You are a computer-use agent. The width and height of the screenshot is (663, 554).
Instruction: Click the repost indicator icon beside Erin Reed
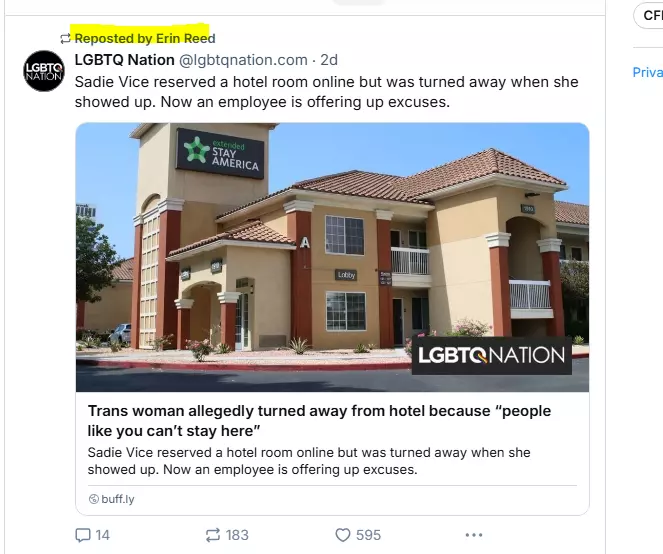click(65, 39)
